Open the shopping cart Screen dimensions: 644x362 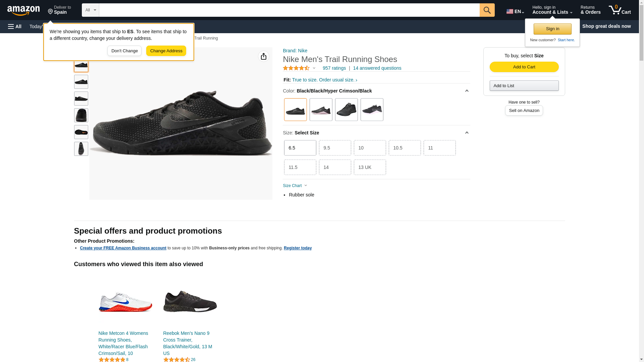pyautogui.click(x=620, y=10)
